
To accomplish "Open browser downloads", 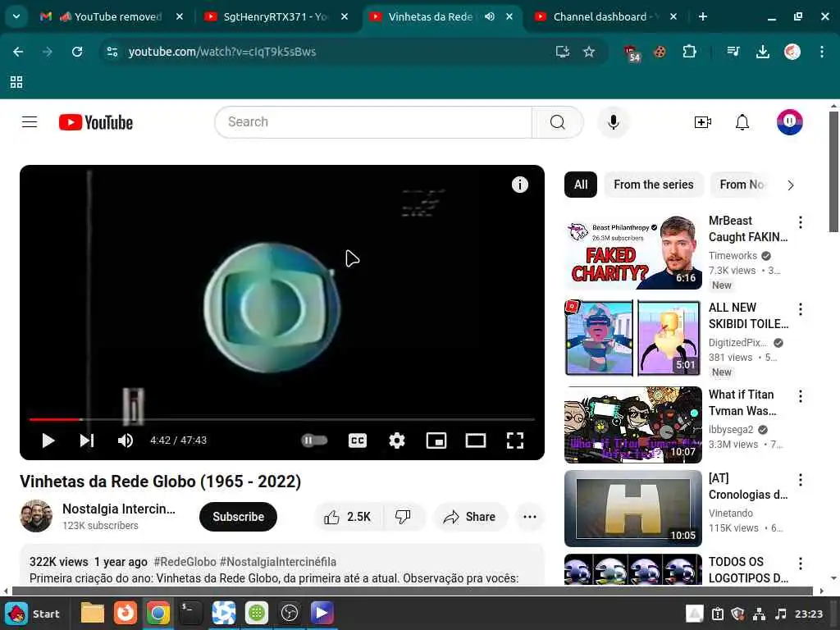I will (762, 52).
